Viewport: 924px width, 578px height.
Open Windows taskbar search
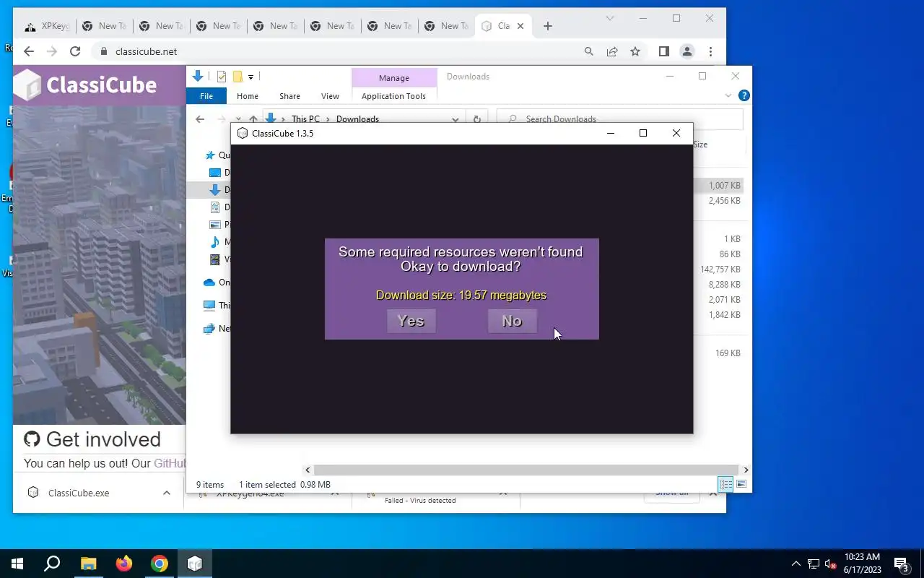click(52, 564)
